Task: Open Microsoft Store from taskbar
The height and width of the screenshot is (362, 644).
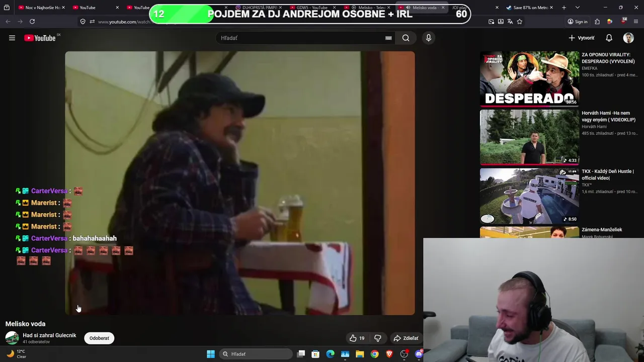Action: [315, 354]
